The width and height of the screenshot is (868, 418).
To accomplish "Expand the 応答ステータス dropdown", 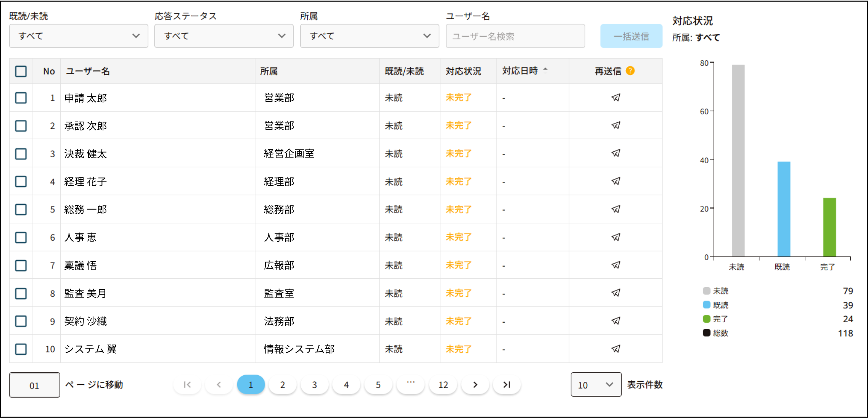I will [224, 36].
